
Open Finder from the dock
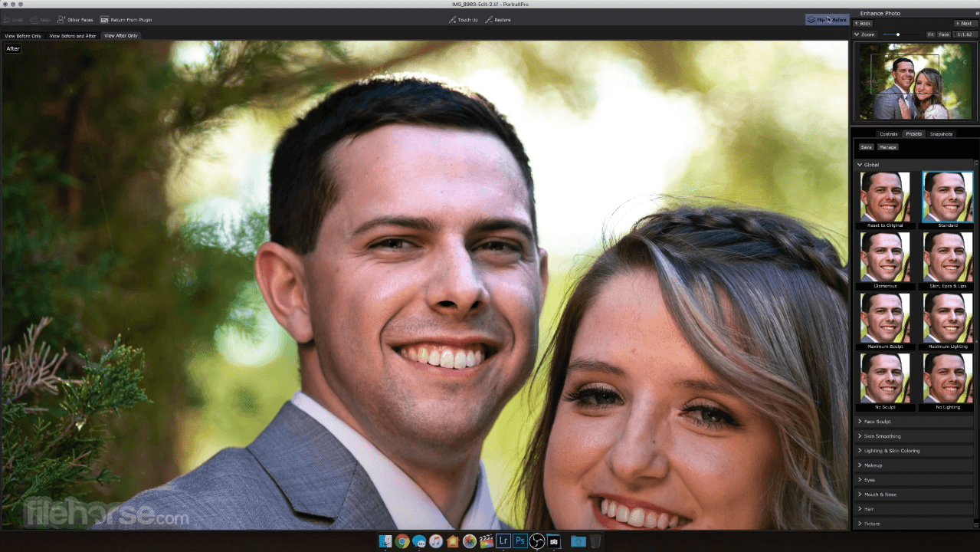point(385,541)
